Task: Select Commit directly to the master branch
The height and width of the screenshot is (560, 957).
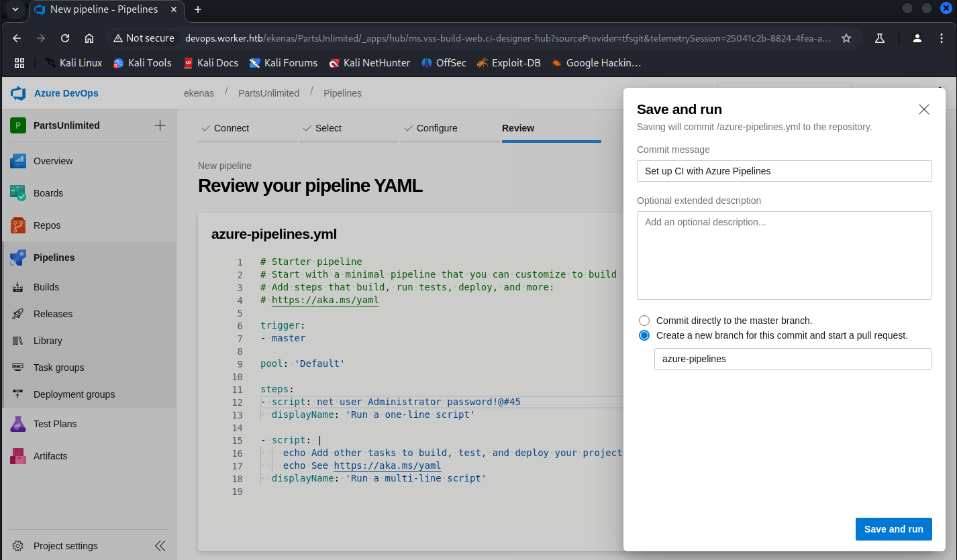Action: pos(644,321)
